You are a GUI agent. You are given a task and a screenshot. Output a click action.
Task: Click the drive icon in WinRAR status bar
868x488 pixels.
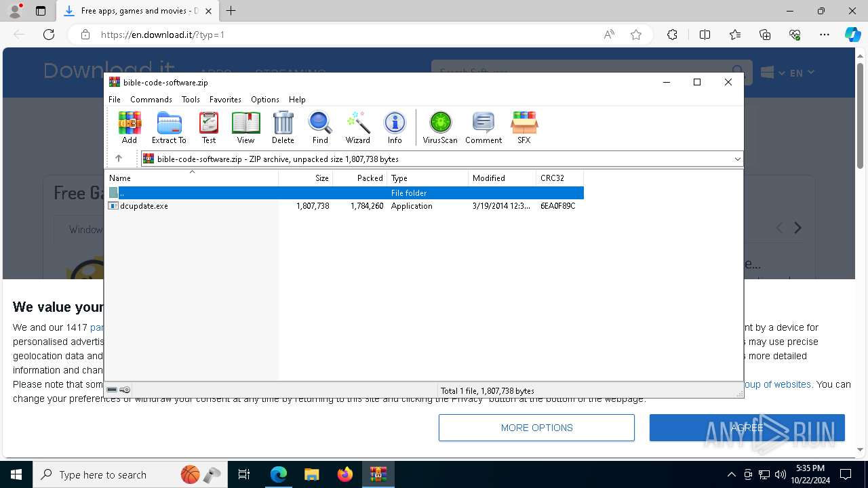pos(112,390)
